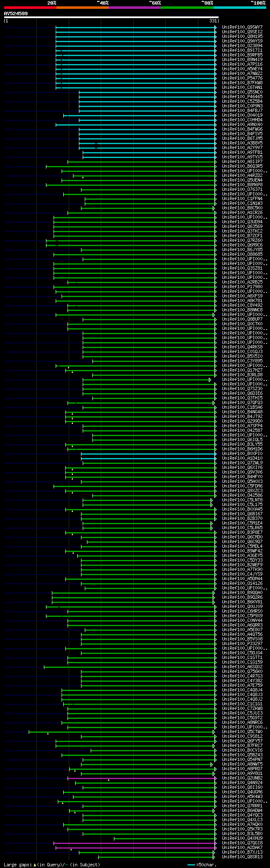Open hit UniRef100_Q7QGI8
Image resolution: width=270 pixels, height=868 pixels.
pos(242,843)
